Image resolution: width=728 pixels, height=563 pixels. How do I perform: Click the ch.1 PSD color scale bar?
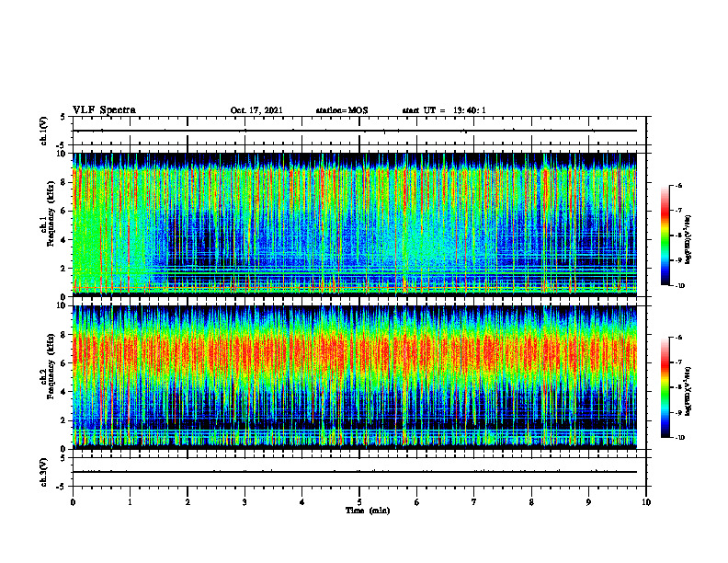665,236
